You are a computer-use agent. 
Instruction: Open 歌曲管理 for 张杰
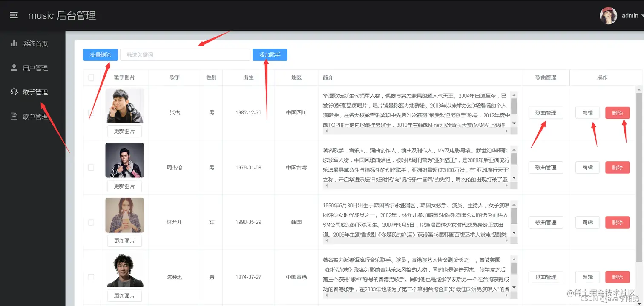coord(546,113)
